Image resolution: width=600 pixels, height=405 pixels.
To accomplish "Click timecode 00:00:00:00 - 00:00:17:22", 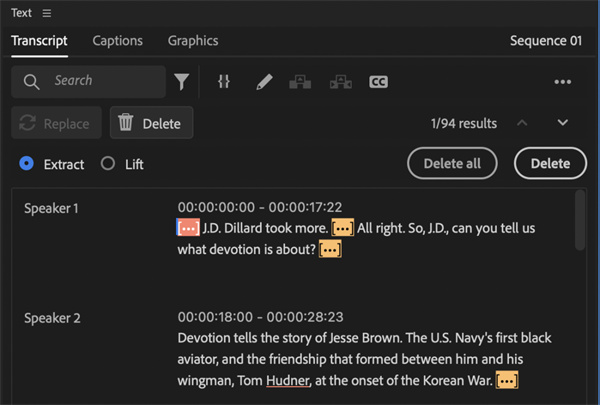I will click(260, 207).
